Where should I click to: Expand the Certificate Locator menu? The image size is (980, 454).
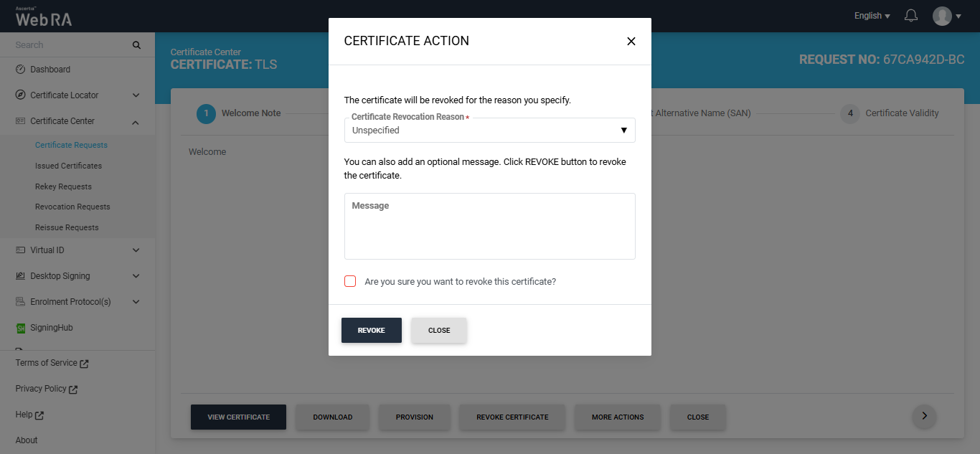[x=136, y=95]
